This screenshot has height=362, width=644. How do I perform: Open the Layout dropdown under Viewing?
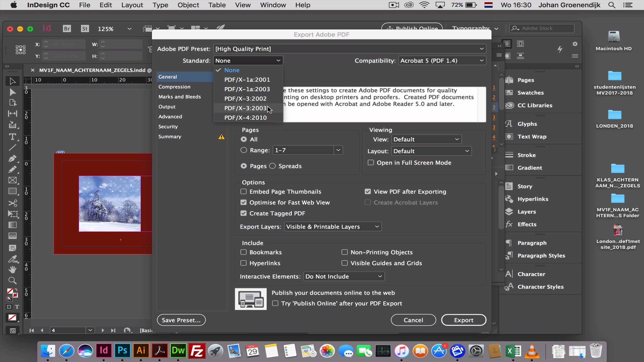[x=431, y=151]
